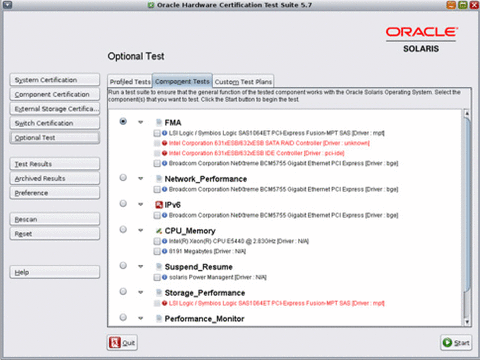Click info icon for 8191 Megabytes
Image resolution: width=480 pixels, height=360 pixels.
[x=165, y=251]
